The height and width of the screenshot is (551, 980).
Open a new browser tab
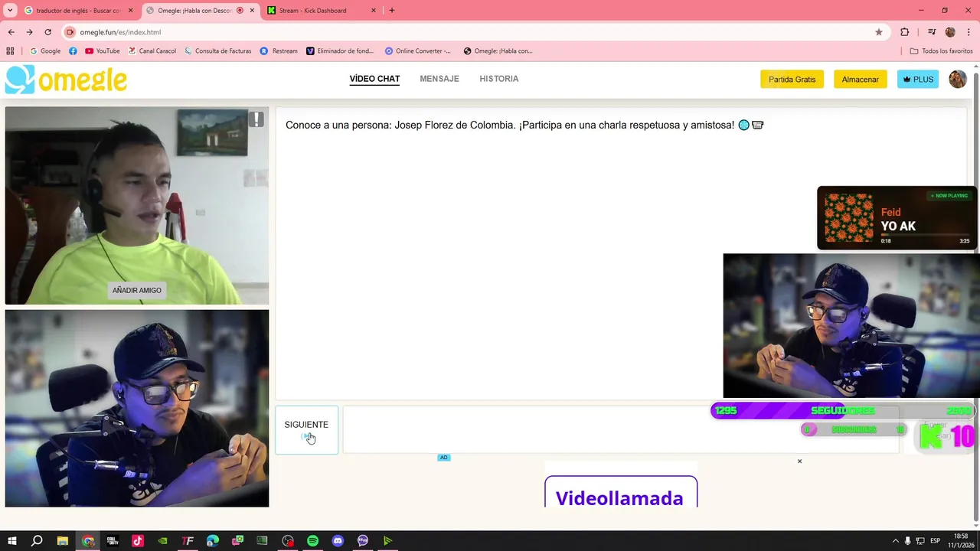[x=392, y=11]
